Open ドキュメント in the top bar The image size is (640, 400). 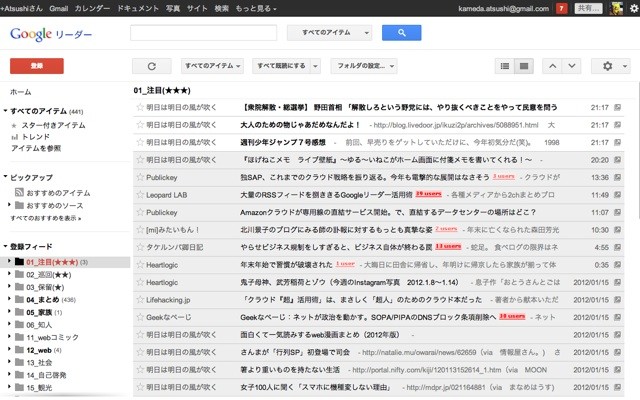(138, 8)
